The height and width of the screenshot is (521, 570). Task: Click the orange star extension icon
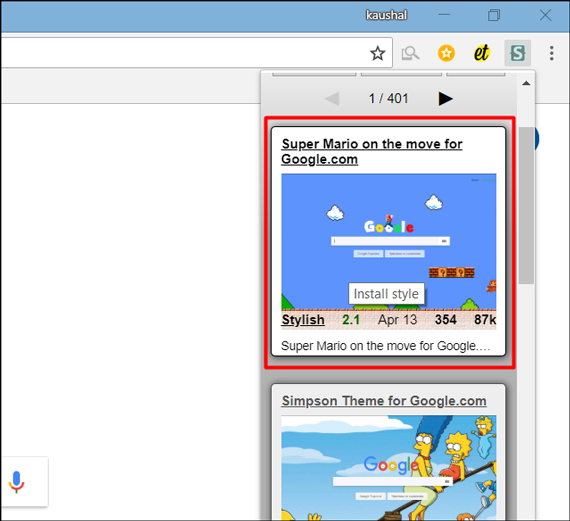click(x=446, y=53)
